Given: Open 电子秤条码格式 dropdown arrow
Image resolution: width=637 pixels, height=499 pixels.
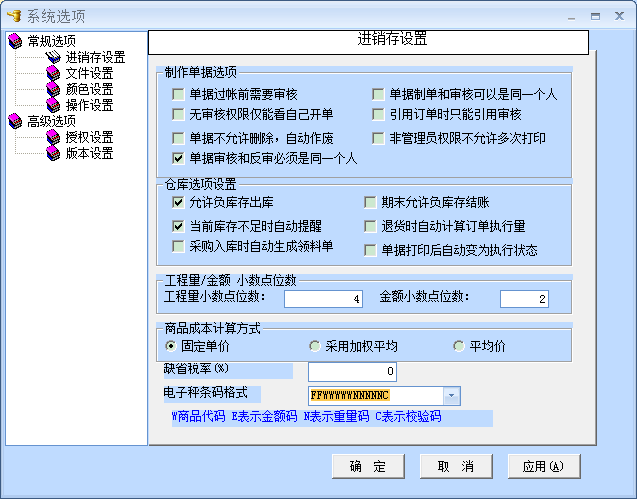Looking at the screenshot, I should [x=451, y=396].
